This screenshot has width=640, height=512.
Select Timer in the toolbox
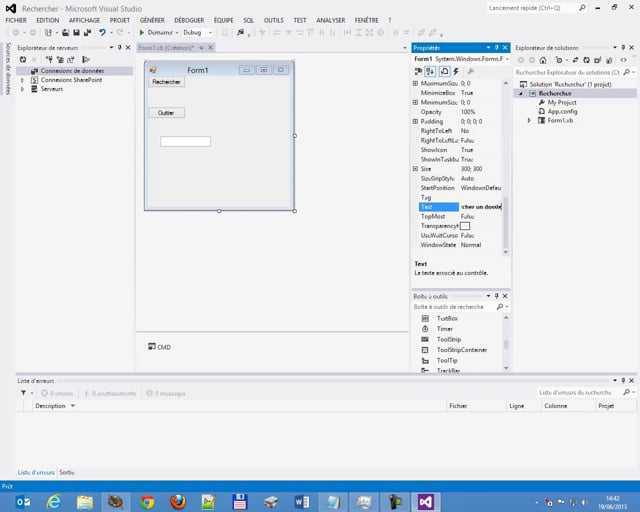coord(444,329)
